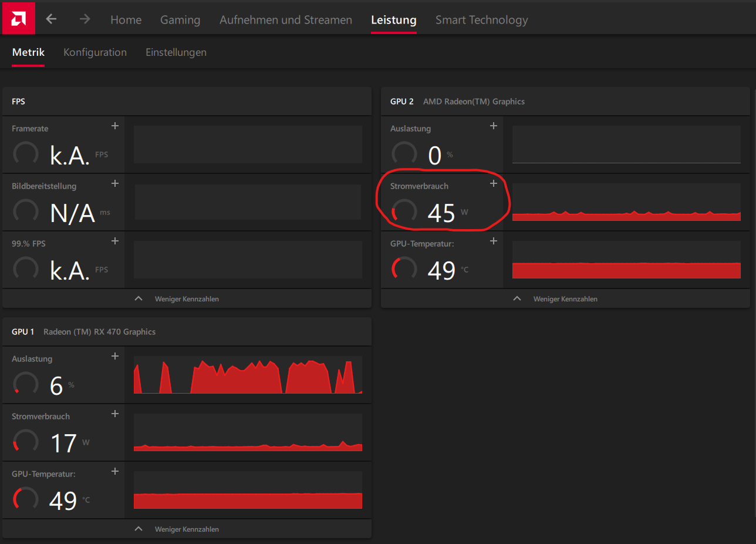Image resolution: width=756 pixels, height=544 pixels.
Task: Click plus icon next to 99.% FPS
Action: point(115,241)
